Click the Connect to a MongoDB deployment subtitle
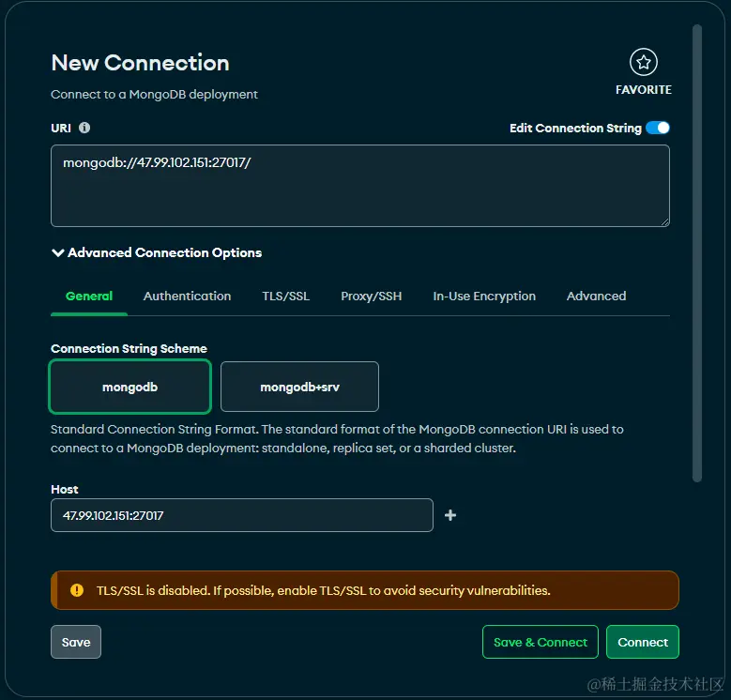The height and width of the screenshot is (700, 731). [x=154, y=94]
